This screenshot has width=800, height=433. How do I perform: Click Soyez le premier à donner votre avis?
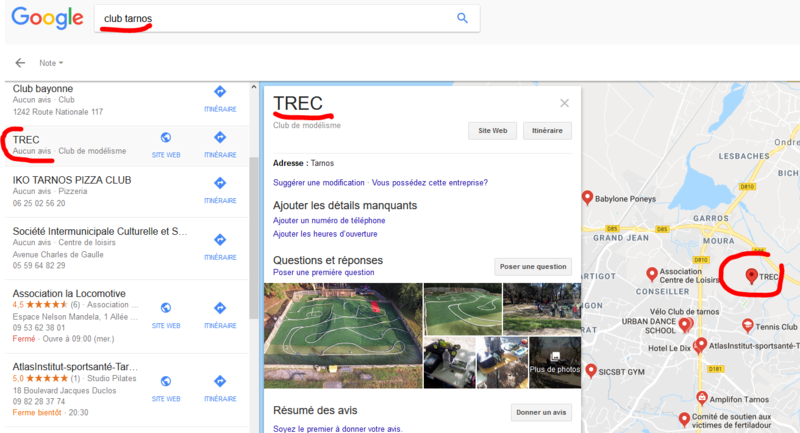coord(337,429)
